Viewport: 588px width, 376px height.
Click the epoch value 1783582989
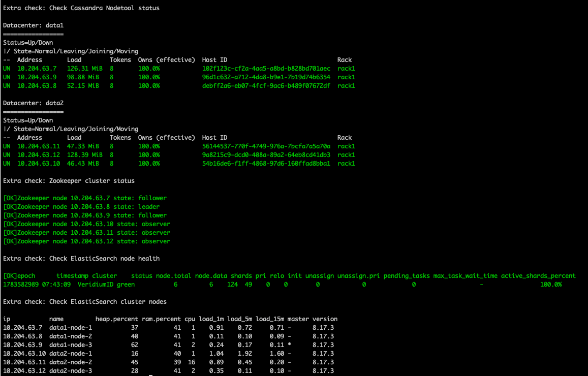pyautogui.click(x=21, y=285)
